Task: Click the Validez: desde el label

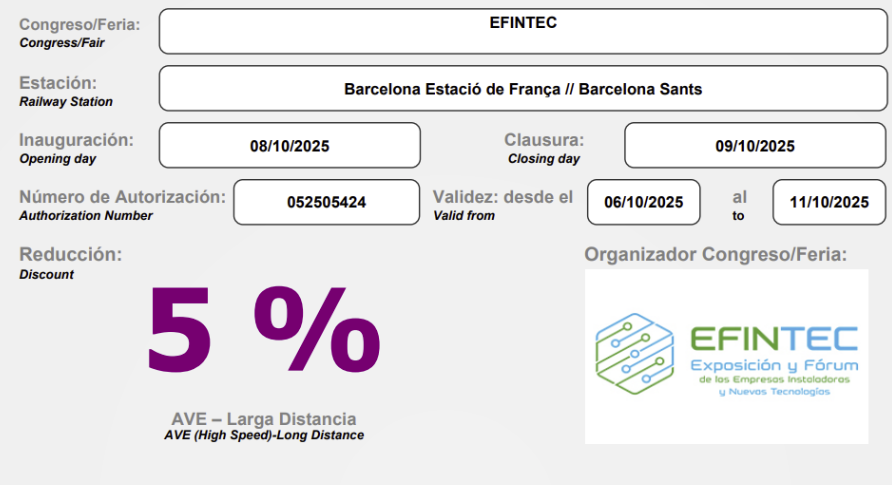Action: coord(503,197)
